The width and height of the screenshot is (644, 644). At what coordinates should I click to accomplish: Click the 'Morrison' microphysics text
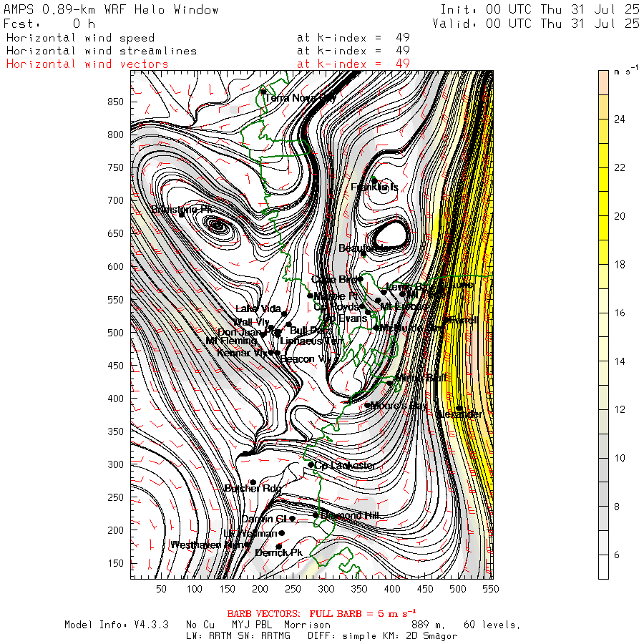tap(307, 625)
